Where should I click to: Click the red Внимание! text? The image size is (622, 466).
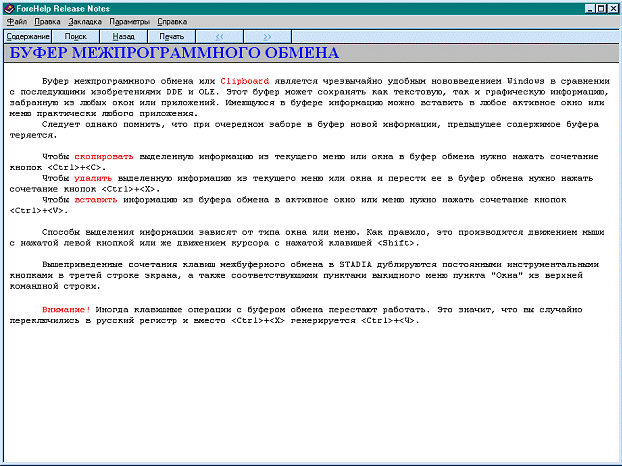point(66,310)
